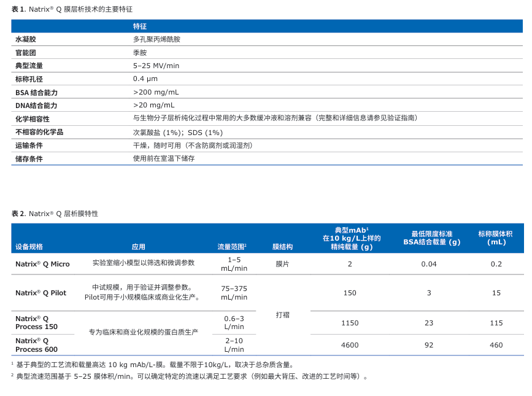Click the table 2 title text
Image resolution: width=532 pixels, height=396 pixels.
pos(55,214)
